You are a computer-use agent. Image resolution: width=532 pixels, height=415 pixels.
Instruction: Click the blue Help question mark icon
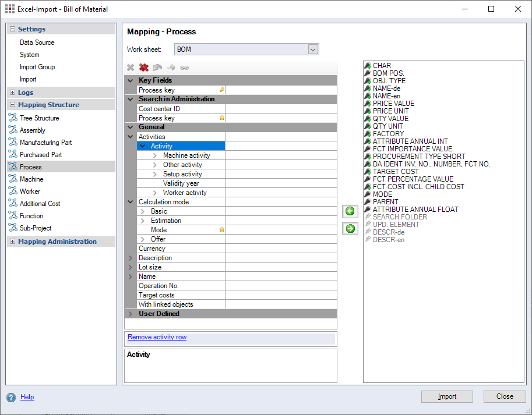click(11, 398)
